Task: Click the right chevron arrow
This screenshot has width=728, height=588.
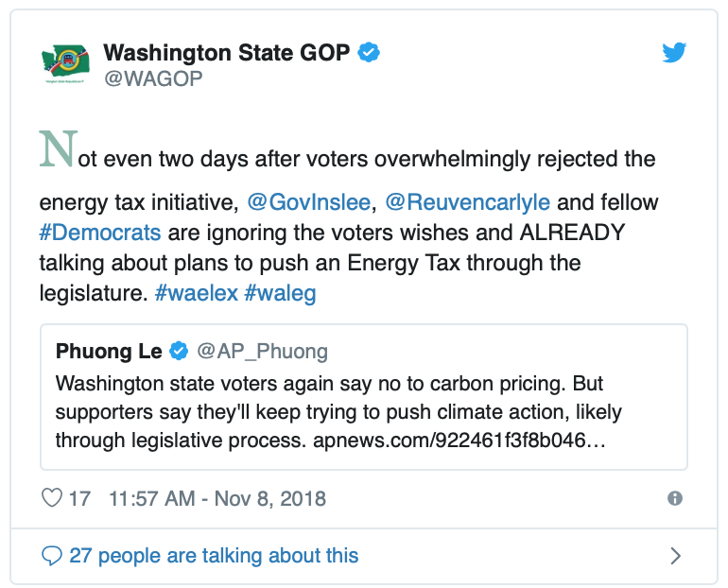Action: (676, 556)
